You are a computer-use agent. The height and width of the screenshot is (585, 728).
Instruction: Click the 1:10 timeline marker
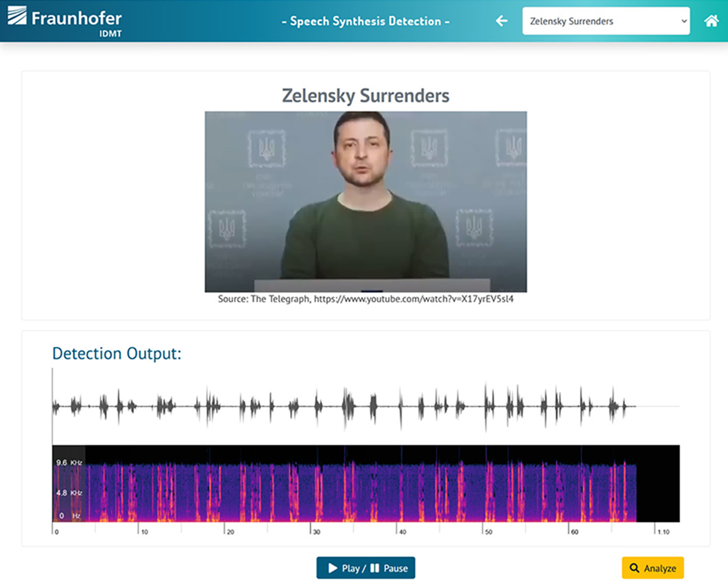point(662,531)
